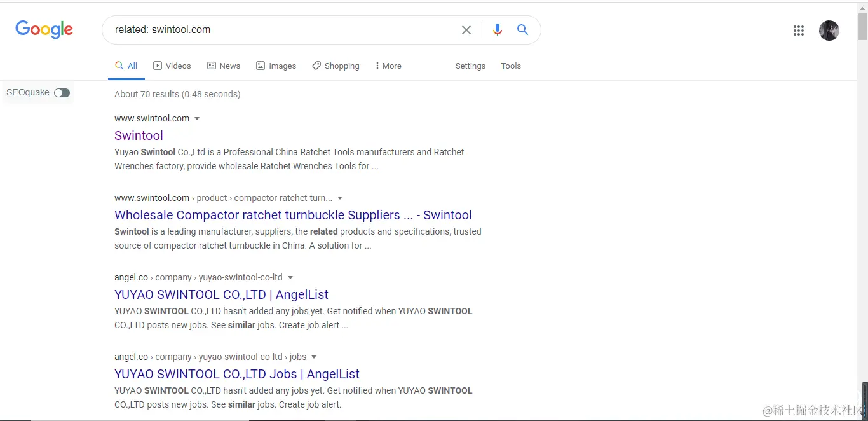Viewport: 868px width, 421px height.
Task: Click About 70 results count text
Action: 177,94
